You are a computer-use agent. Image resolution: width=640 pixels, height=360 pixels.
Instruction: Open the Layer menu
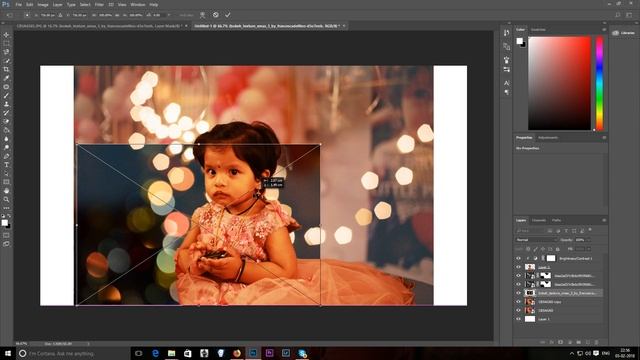(58, 4)
